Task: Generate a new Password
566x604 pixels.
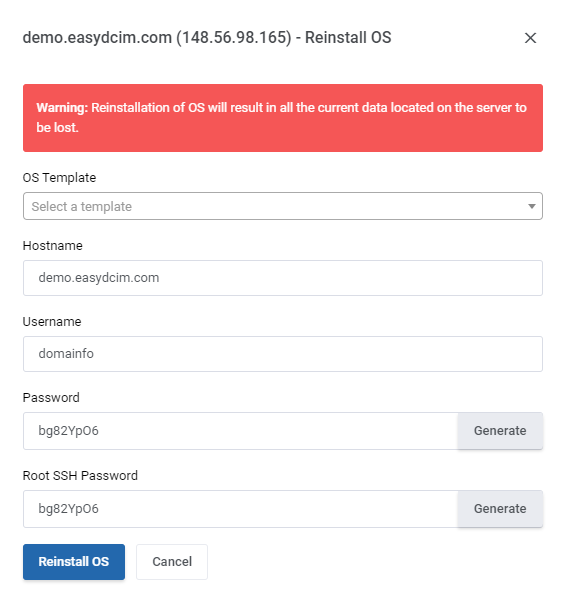Action: point(500,431)
